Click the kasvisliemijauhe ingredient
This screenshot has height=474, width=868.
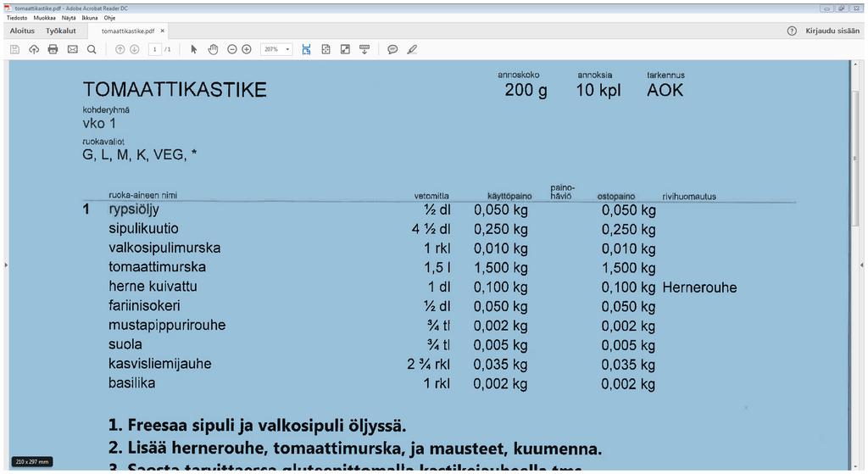pos(160,364)
